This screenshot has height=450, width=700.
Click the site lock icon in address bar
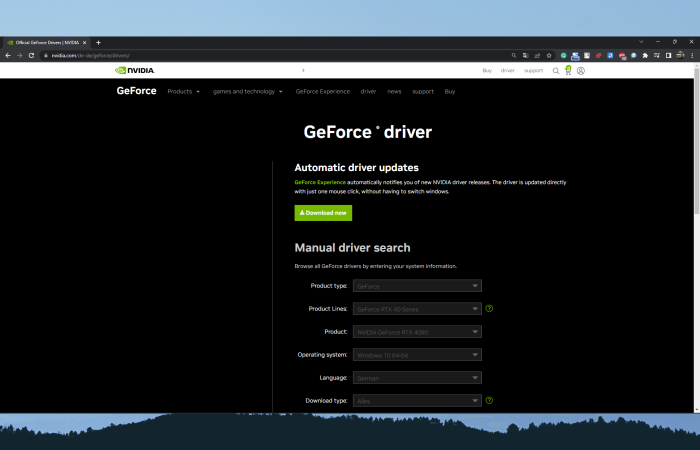tap(46, 55)
